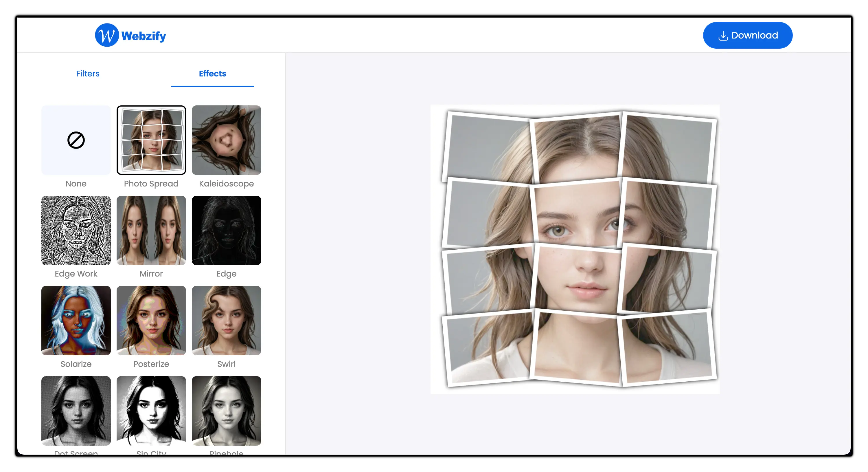The height and width of the screenshot is (472, 868).
Task: Switch to the Filters tab
Action: 88,74
